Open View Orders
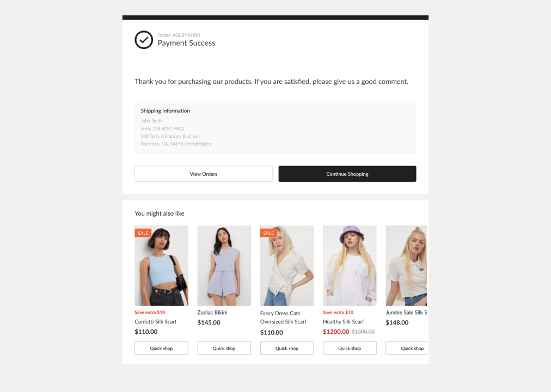This screenshot has width=551, height=392. pos(204,174)
